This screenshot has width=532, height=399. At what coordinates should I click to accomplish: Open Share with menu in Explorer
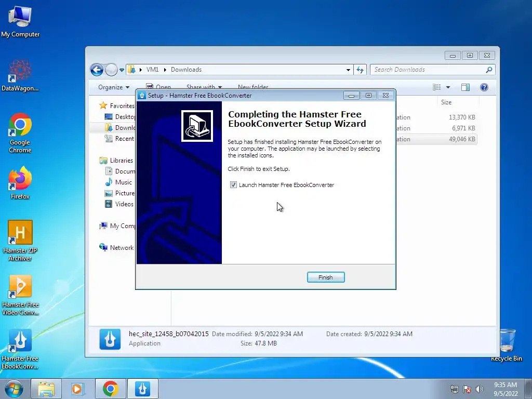(x=204, y=87)
